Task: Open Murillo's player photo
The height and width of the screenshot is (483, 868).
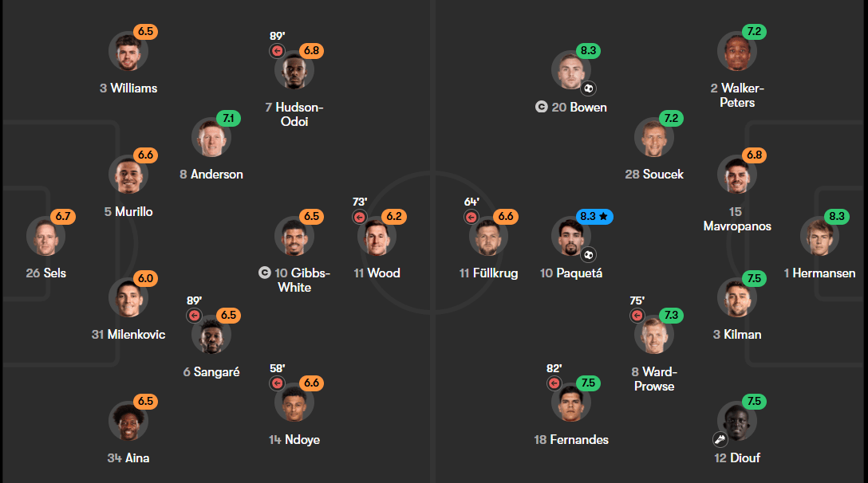Action: 128,175
